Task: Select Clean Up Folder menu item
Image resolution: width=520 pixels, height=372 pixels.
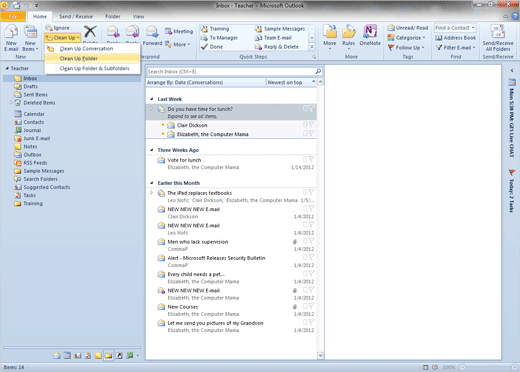Action: coord(92,58)
